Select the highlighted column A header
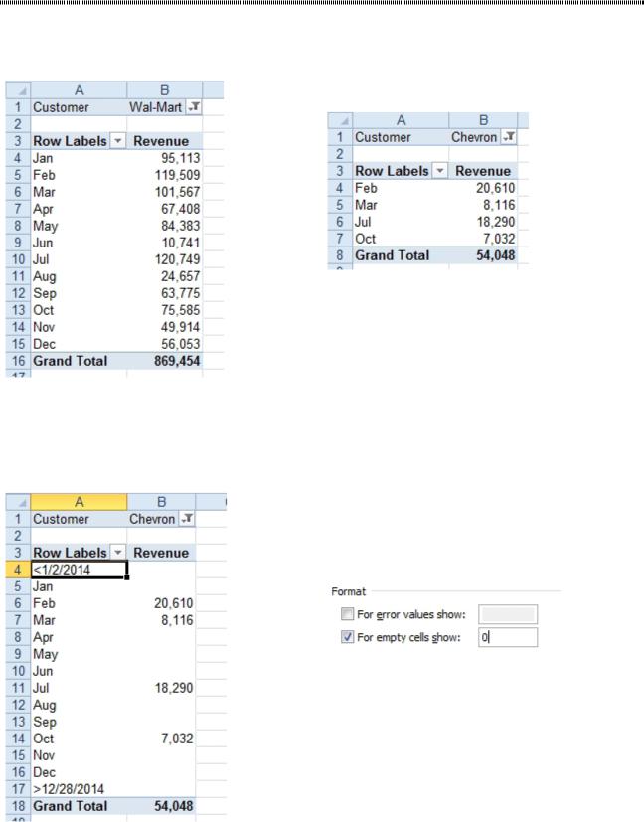This screenshot has height=822, width=644. pos(79,502)
